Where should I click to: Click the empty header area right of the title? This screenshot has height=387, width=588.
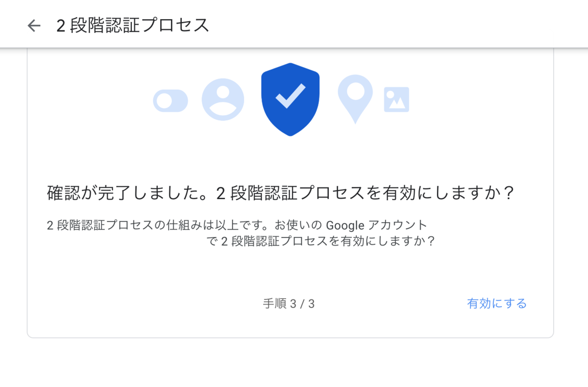[x=392, y=26]
